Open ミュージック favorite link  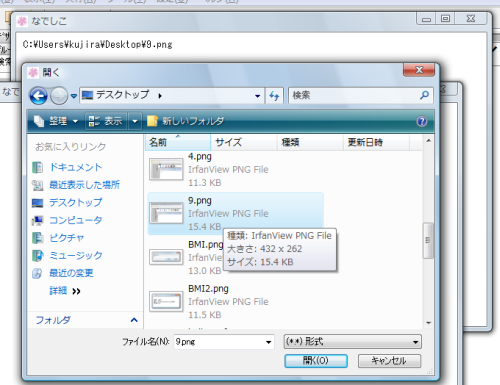click(76, 255)
